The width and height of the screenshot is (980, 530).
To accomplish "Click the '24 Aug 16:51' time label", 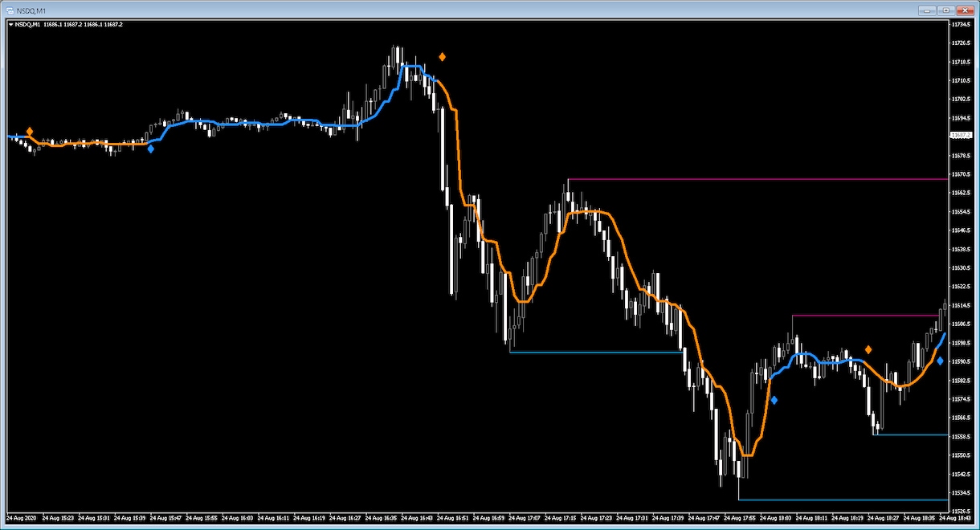I will (x=452, y=519).
